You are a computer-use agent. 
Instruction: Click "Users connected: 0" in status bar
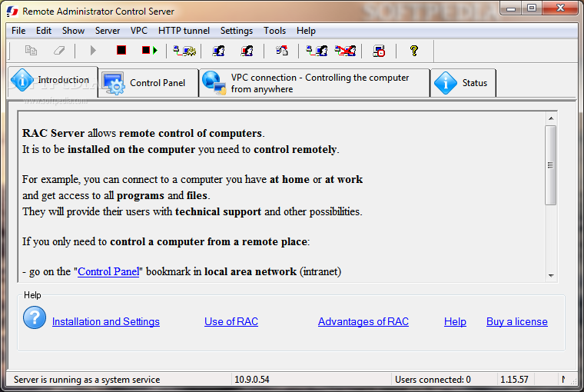tap(433, 380)
